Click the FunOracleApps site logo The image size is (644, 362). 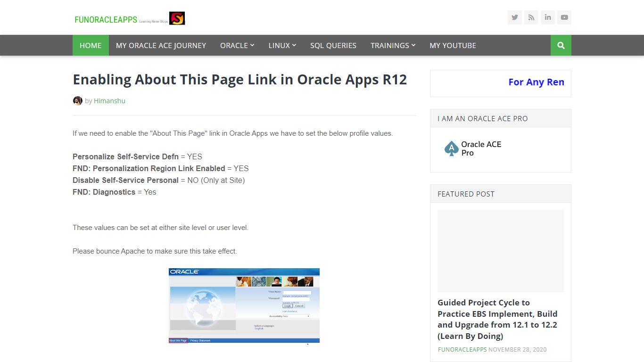130,18
